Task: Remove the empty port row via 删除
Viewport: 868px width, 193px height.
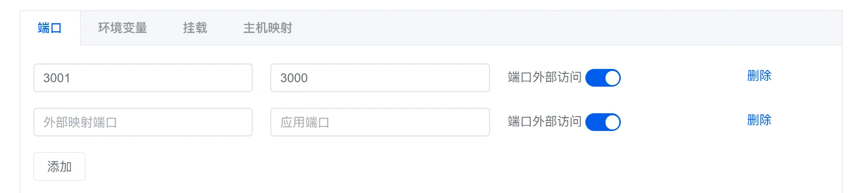Action: 759,120
